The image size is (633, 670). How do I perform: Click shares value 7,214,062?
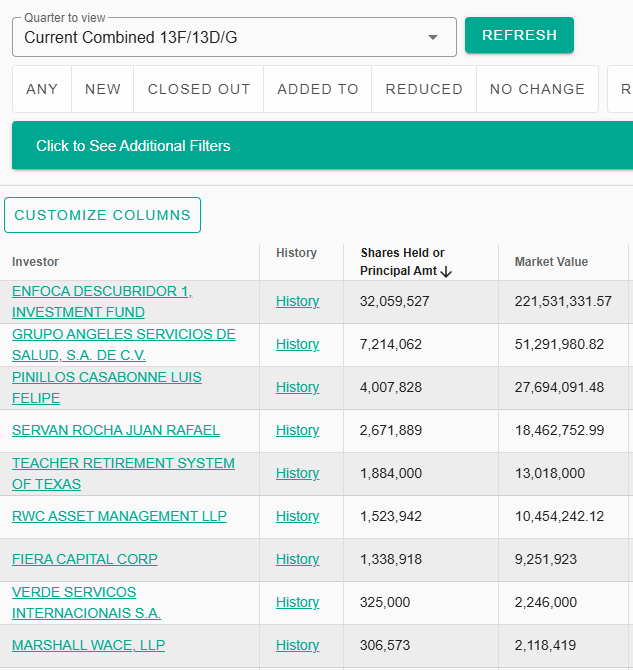pyautogui.click(x=391, y=344)
